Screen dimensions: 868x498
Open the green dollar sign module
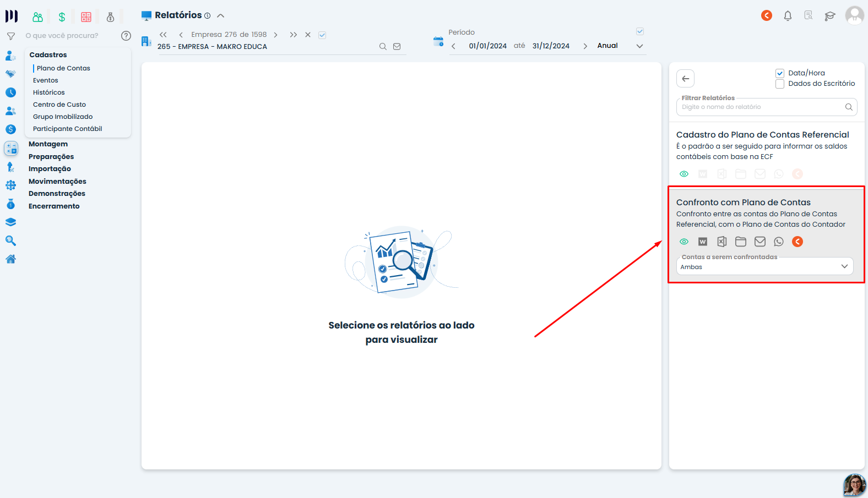tap(62, 17)
